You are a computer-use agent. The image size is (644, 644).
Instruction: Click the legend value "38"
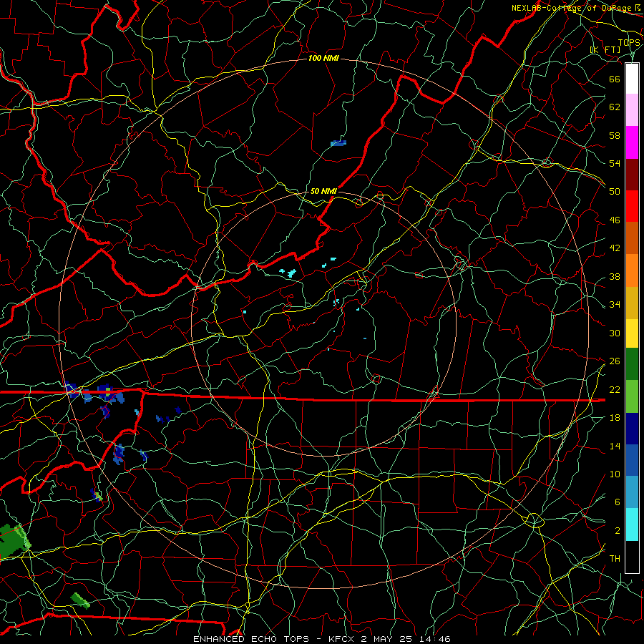coord(615,276)
